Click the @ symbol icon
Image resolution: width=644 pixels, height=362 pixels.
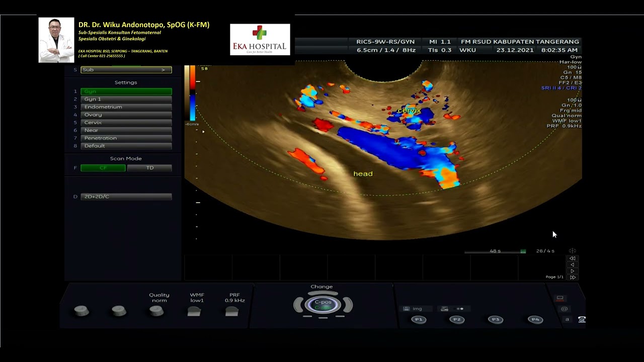[x=564, y=309]
